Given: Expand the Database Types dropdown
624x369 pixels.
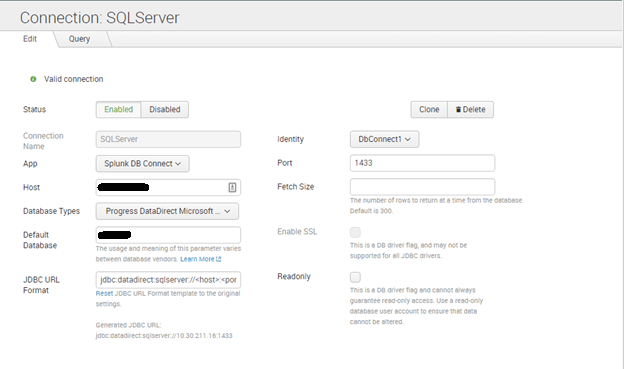Looking at the screenshot, I should click(167, 211).
